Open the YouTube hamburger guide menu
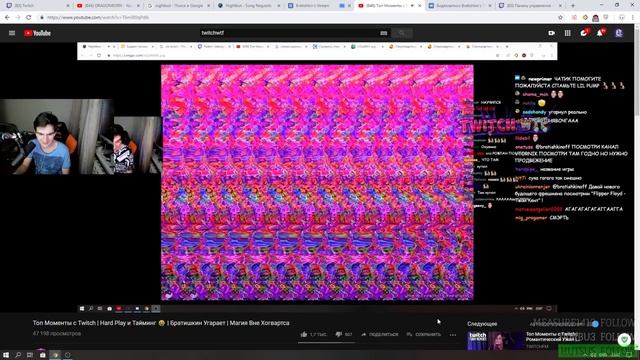640x360 pixels. point(12,33)
